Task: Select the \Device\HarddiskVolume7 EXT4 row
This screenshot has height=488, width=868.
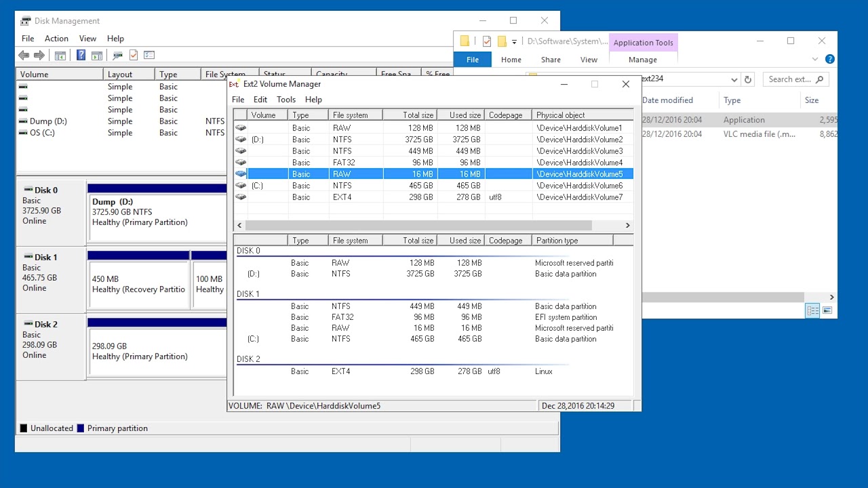Action: (x=433, y=197)
